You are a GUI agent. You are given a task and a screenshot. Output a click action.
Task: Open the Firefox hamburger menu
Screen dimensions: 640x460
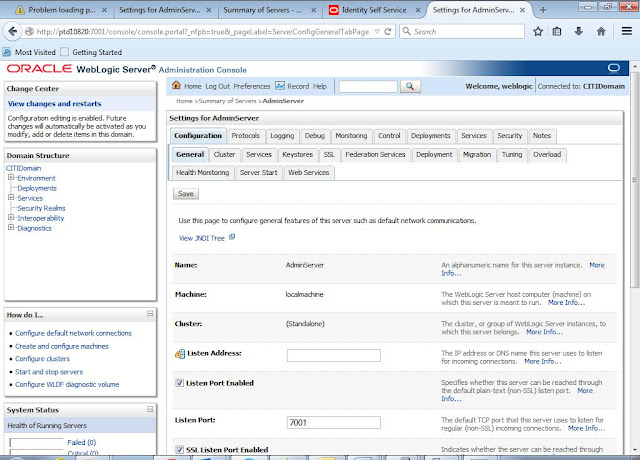pos(627,31)
